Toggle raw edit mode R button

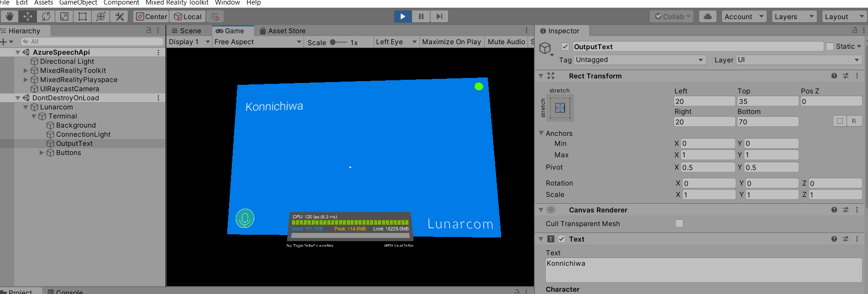coord(854,121)
